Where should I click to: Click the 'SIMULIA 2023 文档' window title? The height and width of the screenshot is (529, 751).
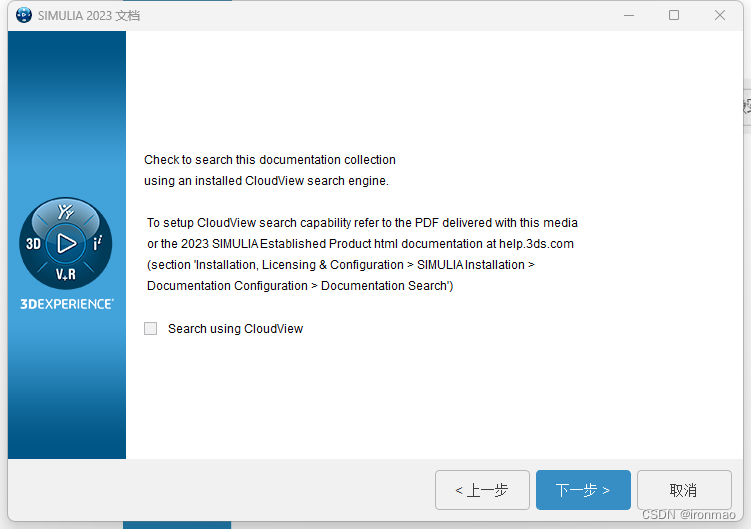tap(89, 16)
